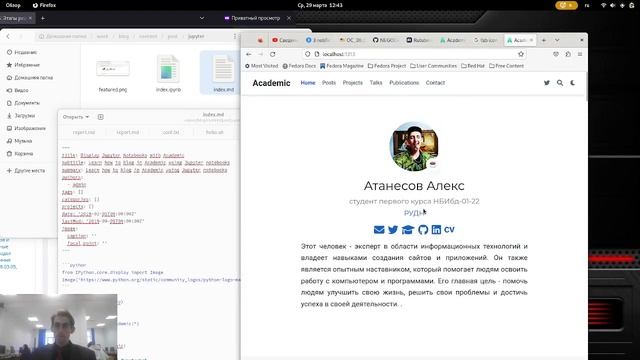Click the Academic site logo text
This screenshot has height=360, width=640.
pos(271,83)
